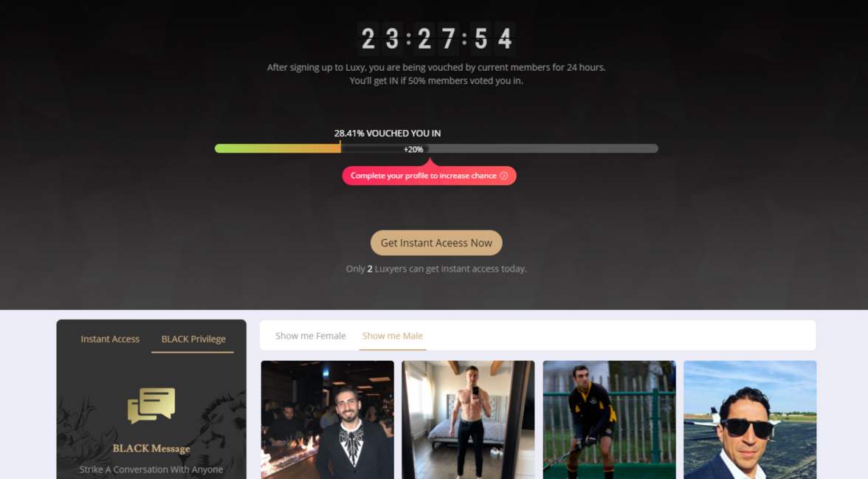Select the Show me Male tab

(393, 336)
